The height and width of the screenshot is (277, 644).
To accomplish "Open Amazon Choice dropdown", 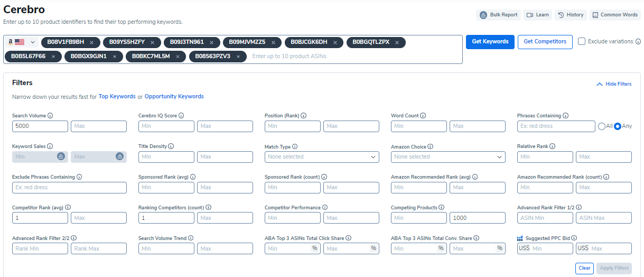I will tap(448, 157).
